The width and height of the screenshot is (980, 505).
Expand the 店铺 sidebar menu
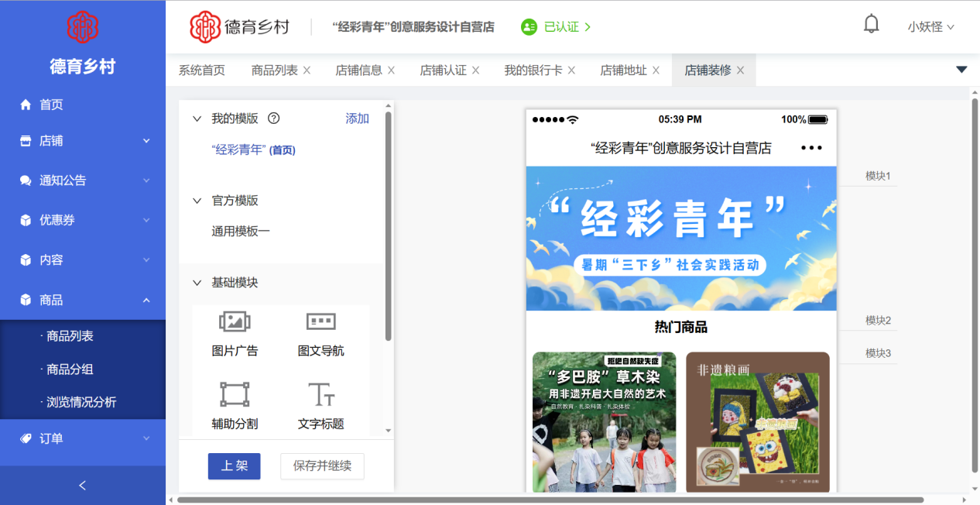point(83,141)
